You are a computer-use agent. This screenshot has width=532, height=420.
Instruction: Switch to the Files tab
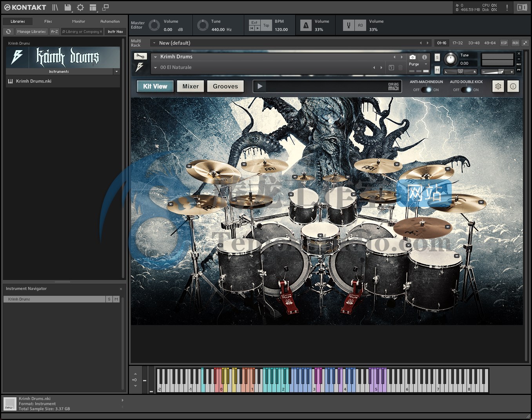pyautogui.click(x=48, y=22)
